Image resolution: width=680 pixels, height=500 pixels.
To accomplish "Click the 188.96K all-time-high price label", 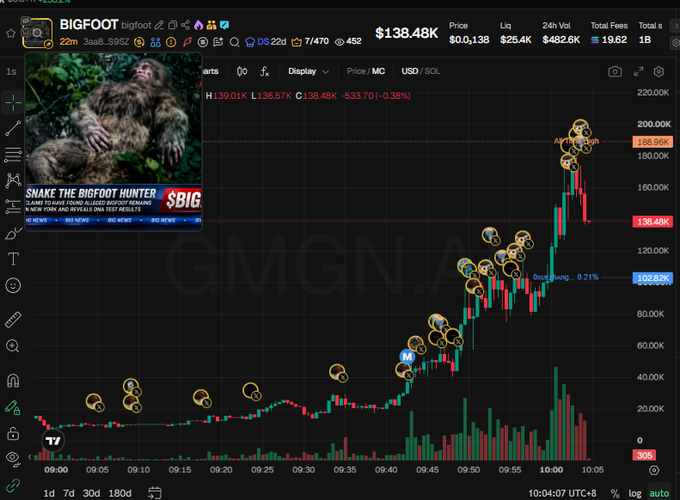I will pos(653,142).
